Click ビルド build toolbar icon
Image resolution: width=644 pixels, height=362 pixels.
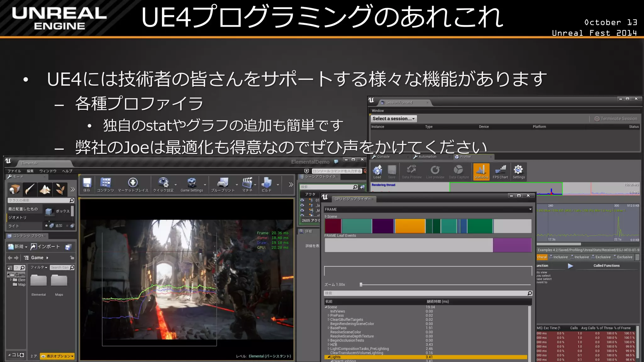pos(266,185)
